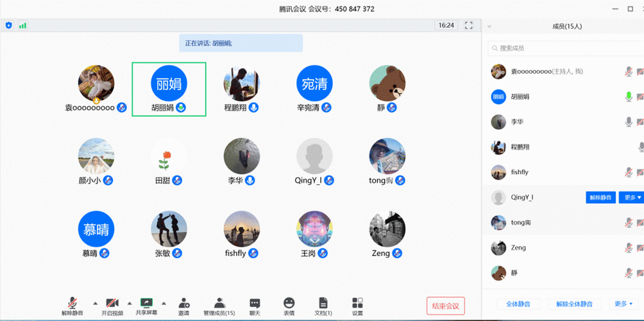Screen dimensions: 644x321
Task: Enter full screen mode with the top-right icon
Action: coord(468,26)
